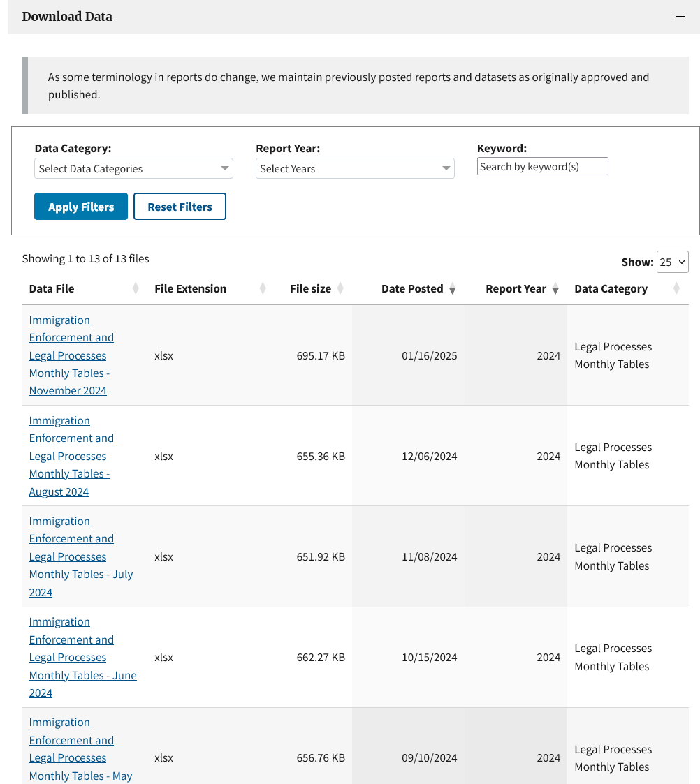
Task: Sort by File Extension column
Action: point(210,288)
